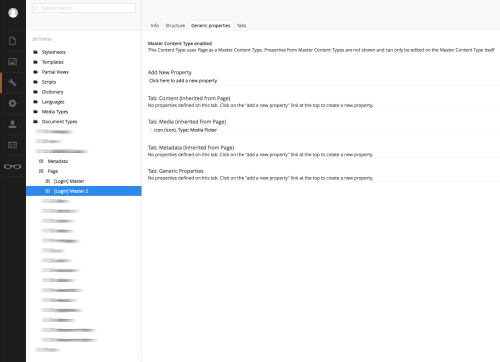Open the user avatar profile

[13, 13]
